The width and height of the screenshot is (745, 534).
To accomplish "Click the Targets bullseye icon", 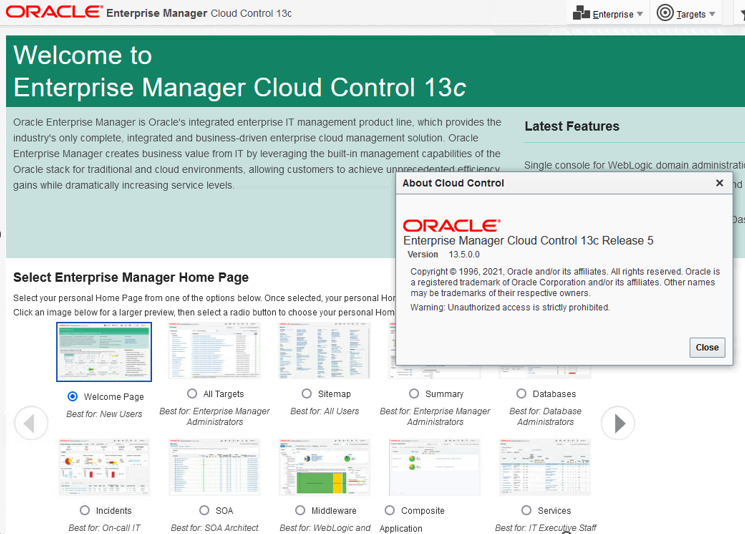I will pos(665,13).
